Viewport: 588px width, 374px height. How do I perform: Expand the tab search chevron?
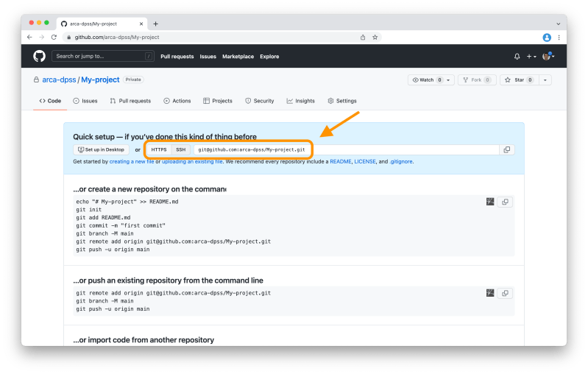(x=559, y=24)
